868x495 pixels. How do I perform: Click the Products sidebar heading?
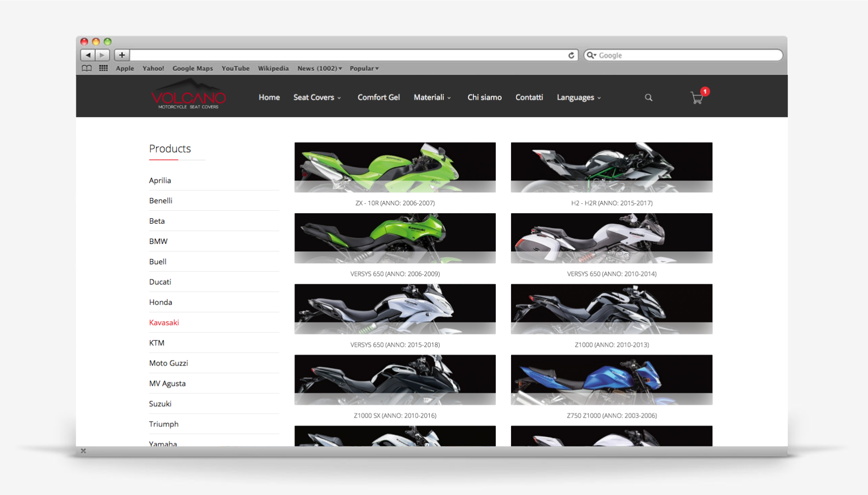pyautogui.click(x=170, y=149)
